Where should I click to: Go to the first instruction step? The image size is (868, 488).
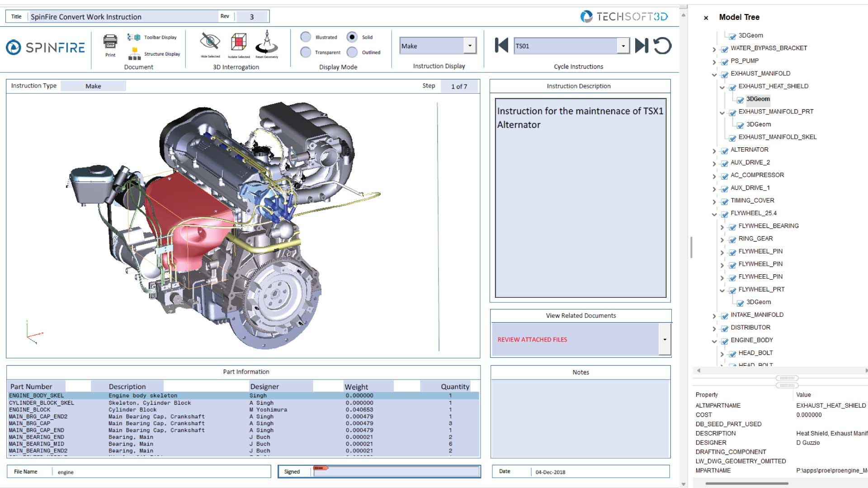(x=501, y=46)
